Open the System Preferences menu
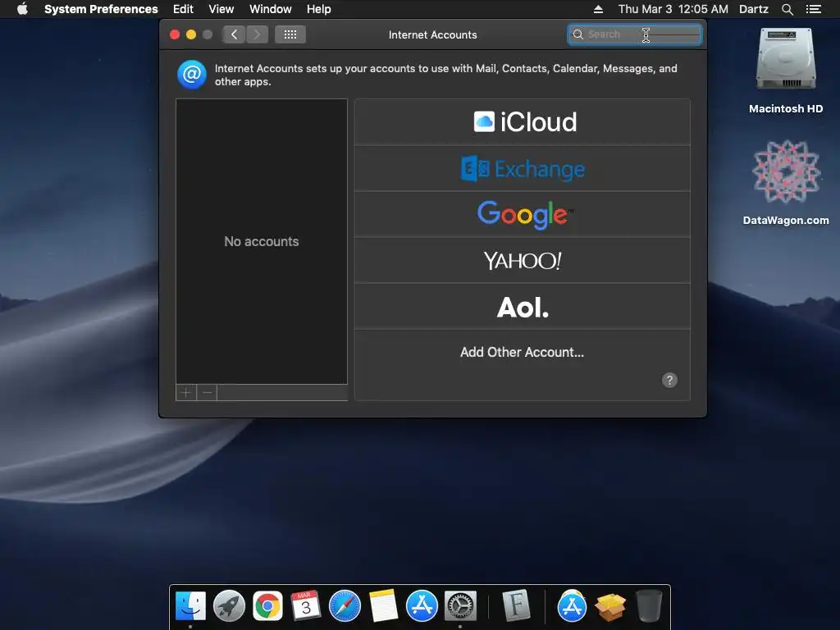This screenshot has height=630, width=840. 101,9
